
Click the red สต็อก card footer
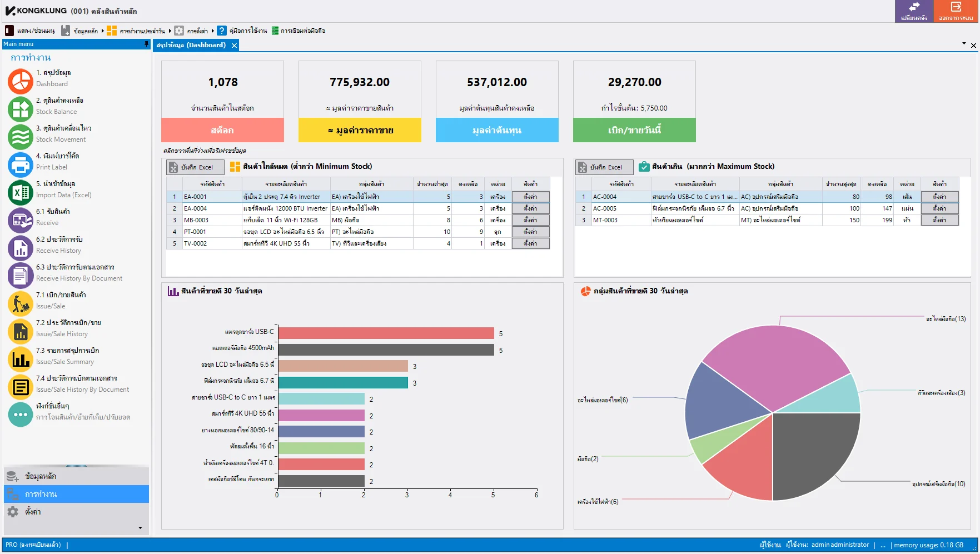[x=222, y=130]
